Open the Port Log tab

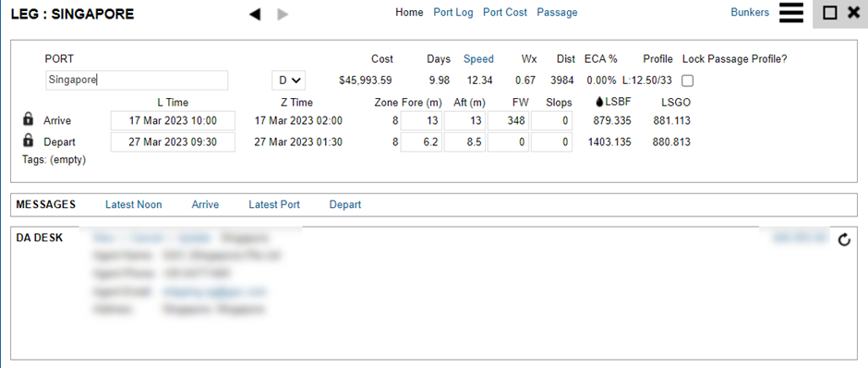click(452, 12)
